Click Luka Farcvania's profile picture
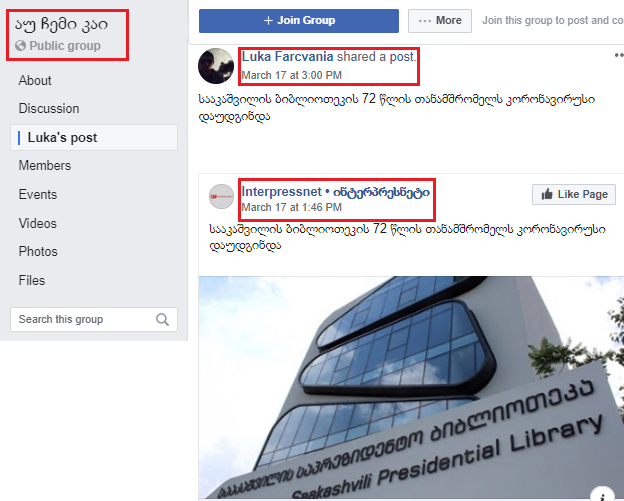 (216, 66)
